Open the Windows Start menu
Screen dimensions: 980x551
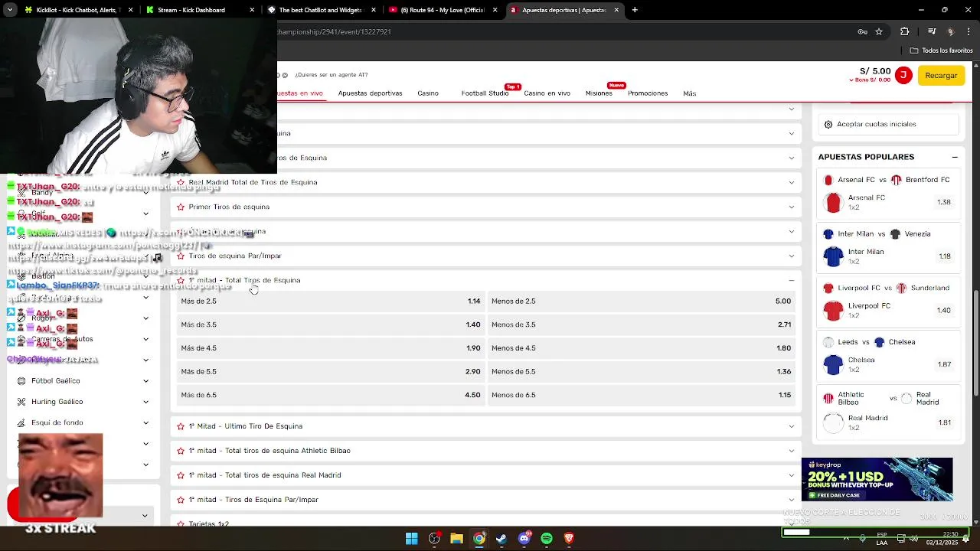[x=412, y=538]
